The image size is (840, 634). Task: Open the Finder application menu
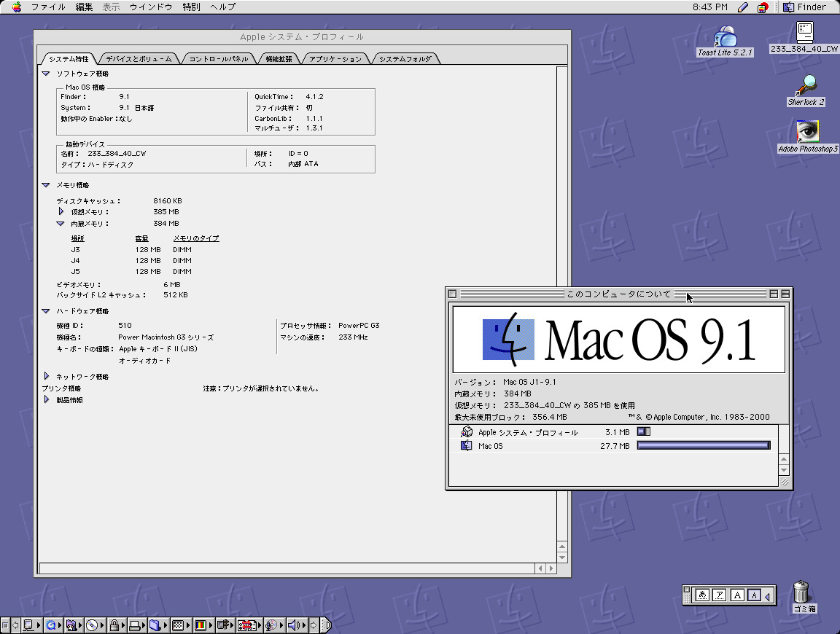805,7
